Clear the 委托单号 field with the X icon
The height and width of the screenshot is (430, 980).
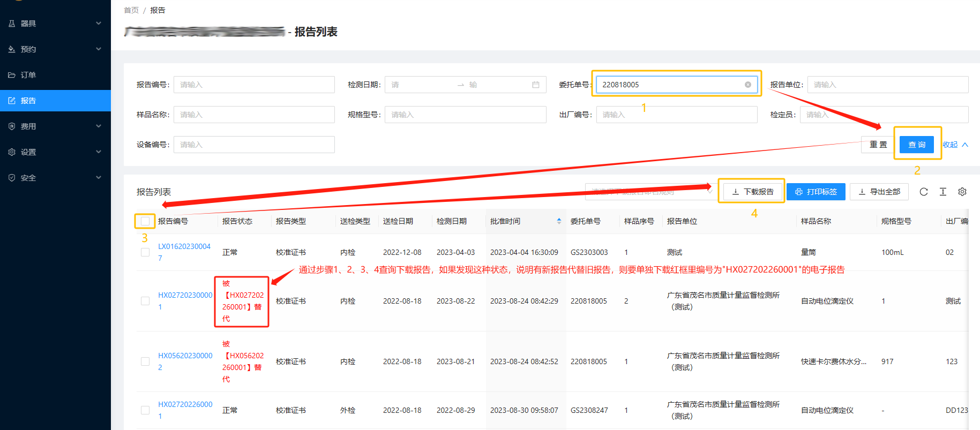coord(747,85)
